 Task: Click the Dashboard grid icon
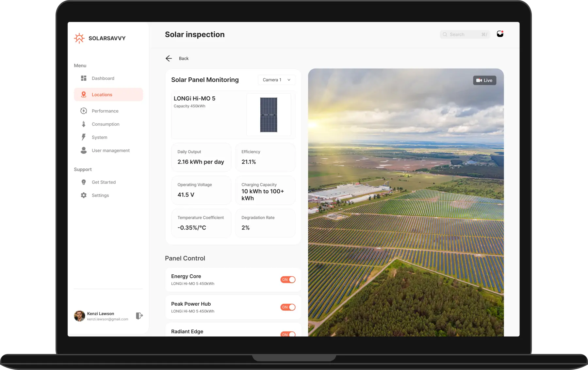tap(84, 78)
